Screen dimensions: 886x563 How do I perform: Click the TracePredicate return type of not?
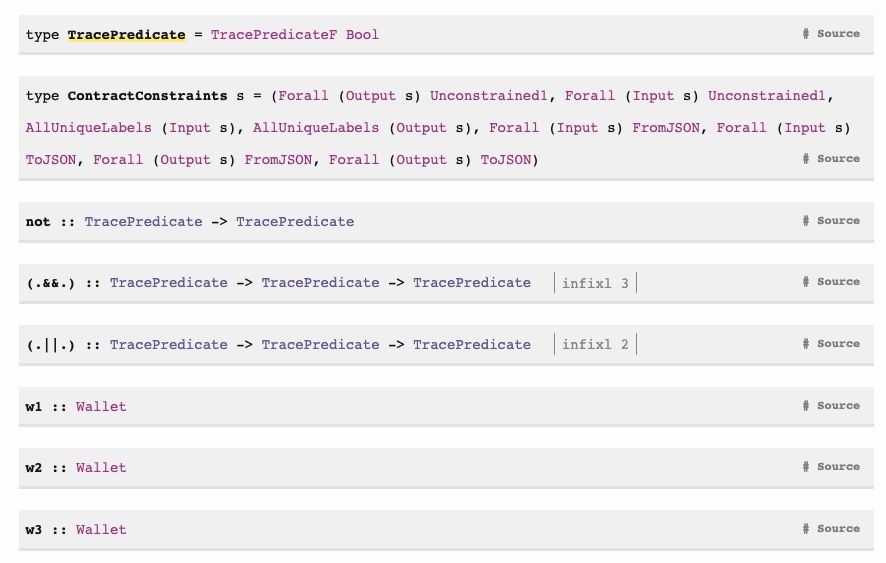pos(295,222)
